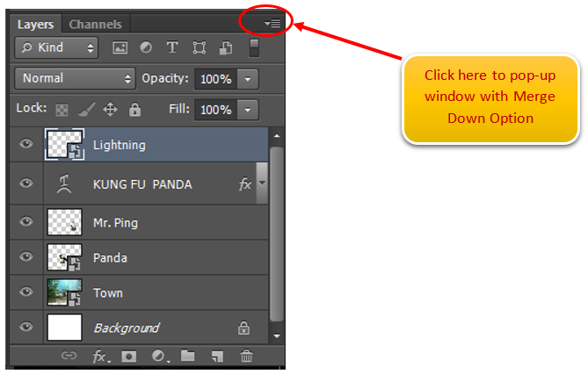Click the scroll up arrow
Screen dimensions: 588x374
click(x=277, y=136)
